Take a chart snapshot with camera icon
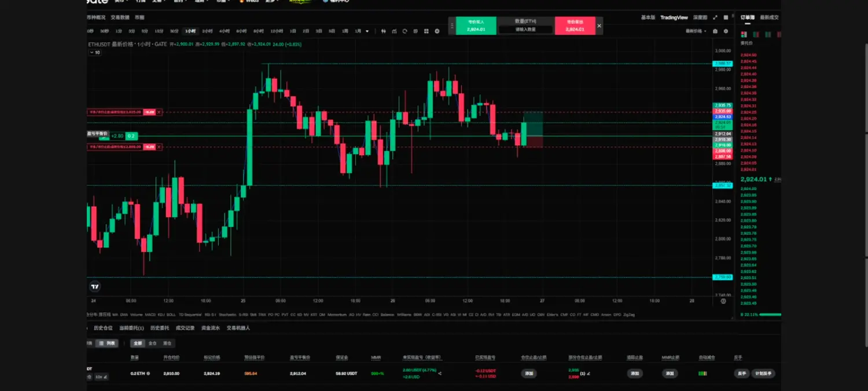 coord(715,31)
